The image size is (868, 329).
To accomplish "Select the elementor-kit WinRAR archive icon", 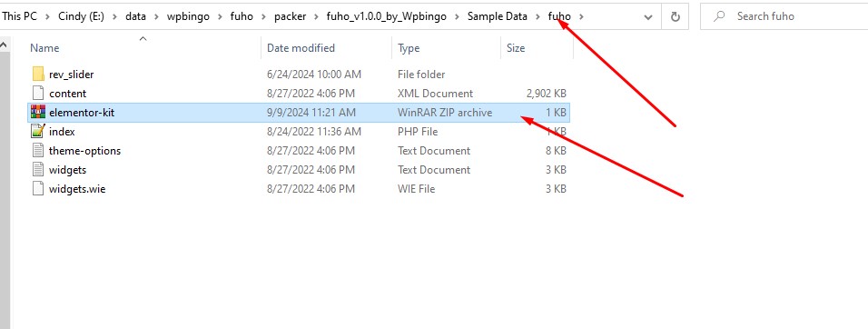I will [38, 113].
